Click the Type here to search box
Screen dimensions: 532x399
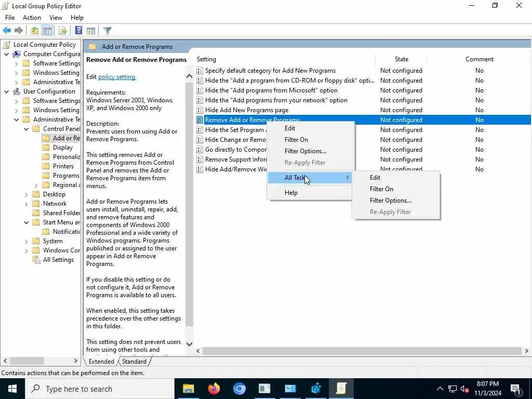99,389
